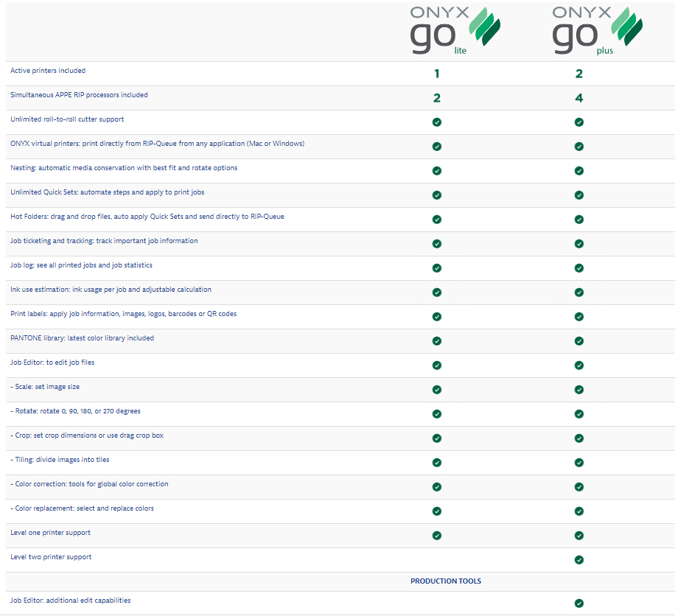Click lite checkmark for Hot Folders row
675x616 pixels.
point(437,220)
